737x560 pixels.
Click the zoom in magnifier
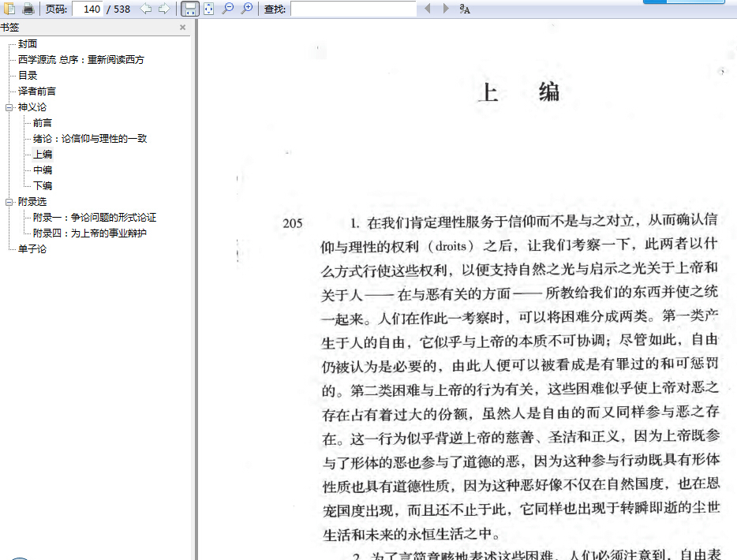coord(246,9)
